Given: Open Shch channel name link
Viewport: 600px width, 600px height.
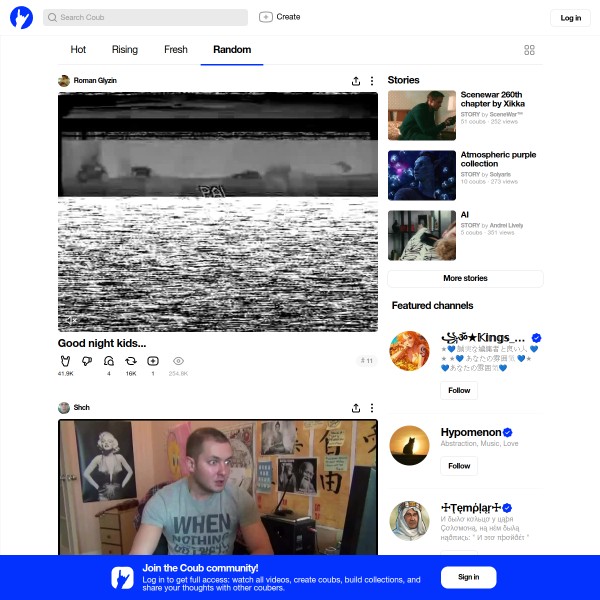Looking at the screenshot, I should click(x=82, y=408).
